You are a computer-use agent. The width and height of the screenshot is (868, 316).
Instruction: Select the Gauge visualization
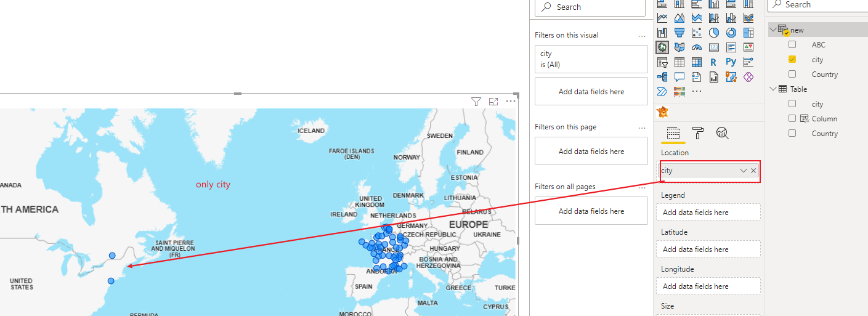point(697,47)
